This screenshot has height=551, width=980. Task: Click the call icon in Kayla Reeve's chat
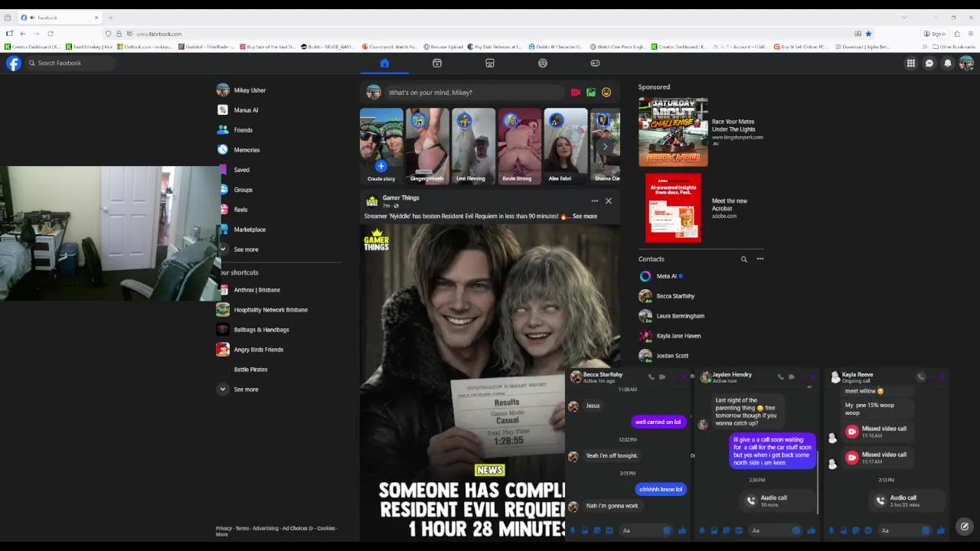point(921,377)
